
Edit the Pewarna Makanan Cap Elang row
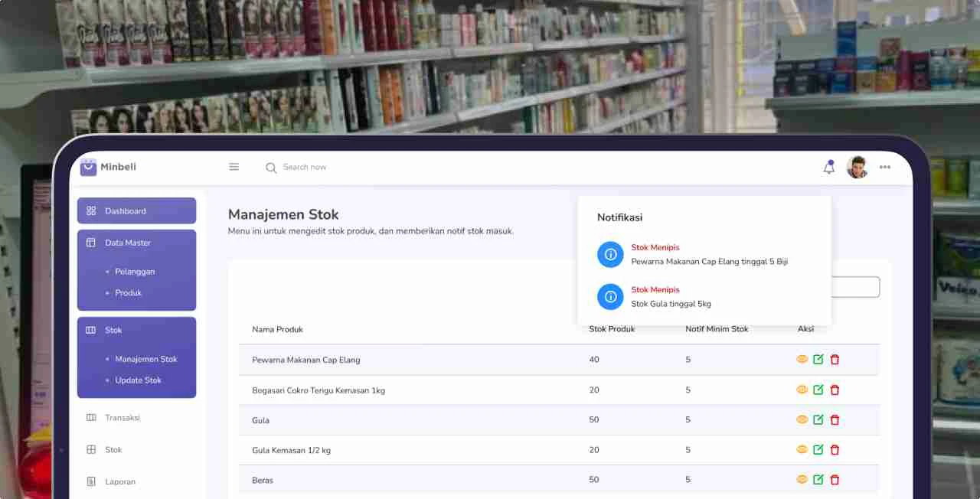pos(818,359)
